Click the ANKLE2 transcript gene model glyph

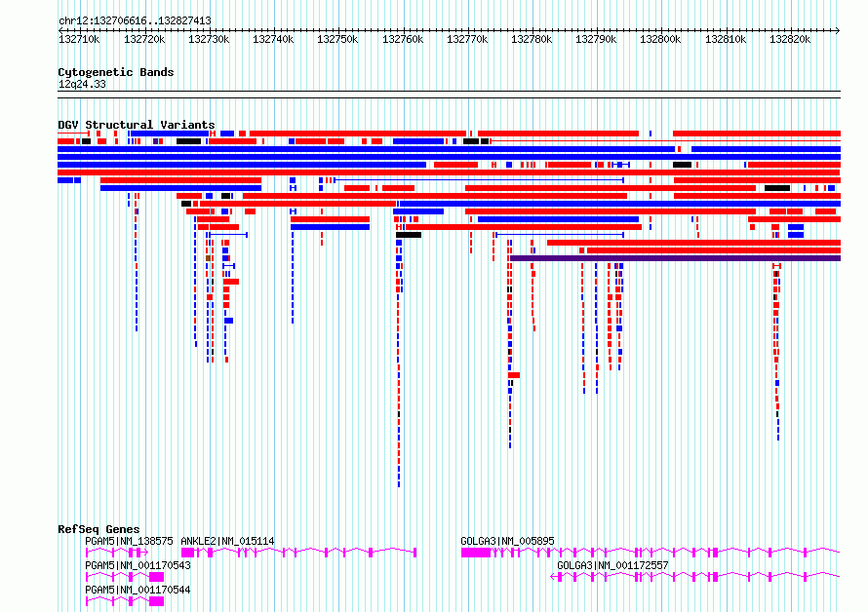point(299,553)
